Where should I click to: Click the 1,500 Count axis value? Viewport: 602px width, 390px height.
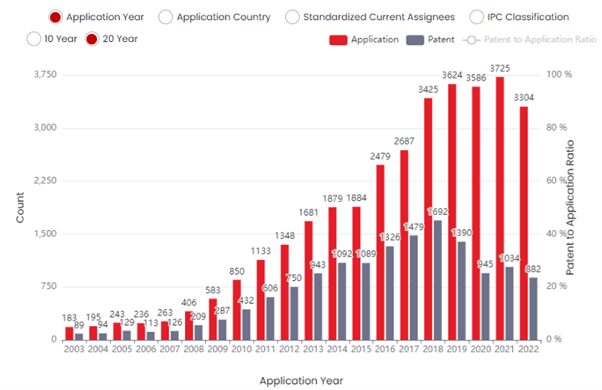tap(45, 233)
